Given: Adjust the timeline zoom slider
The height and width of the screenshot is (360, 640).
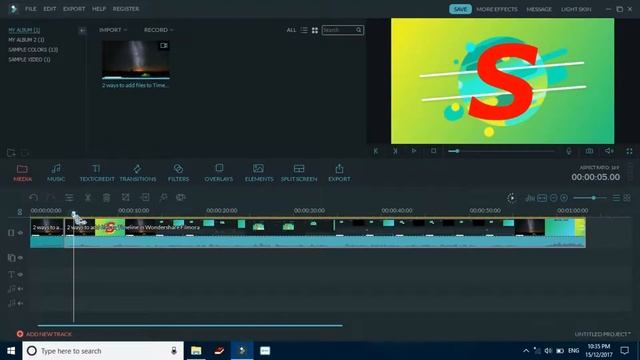Looking at the screenshot, I should [590, 198].
